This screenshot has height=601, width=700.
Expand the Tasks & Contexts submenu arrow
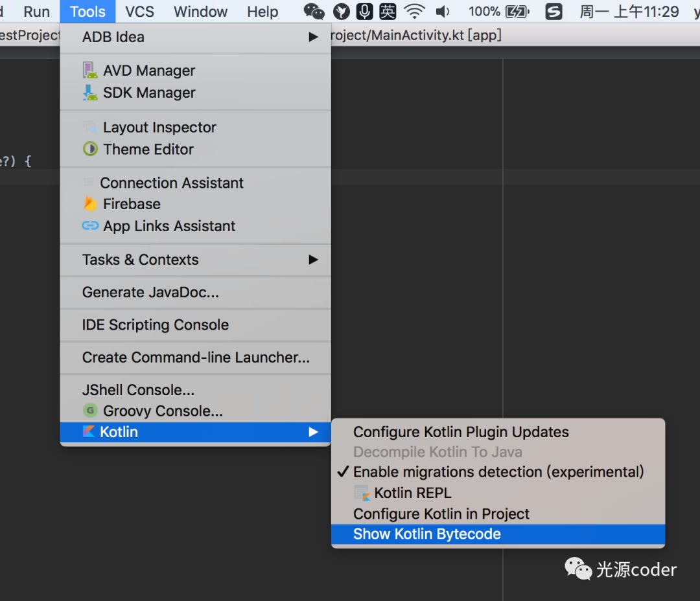pyautogui.click(x=314, y=259)
